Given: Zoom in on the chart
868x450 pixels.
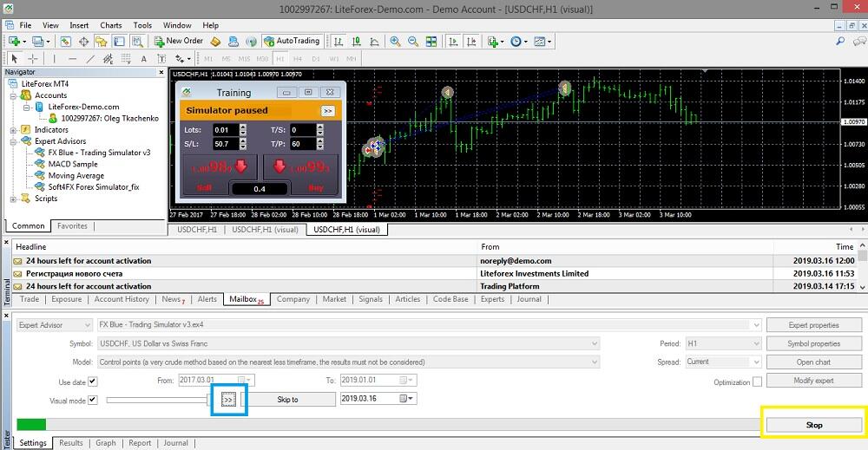Looking at the screenshot, I should coord(395,41).
